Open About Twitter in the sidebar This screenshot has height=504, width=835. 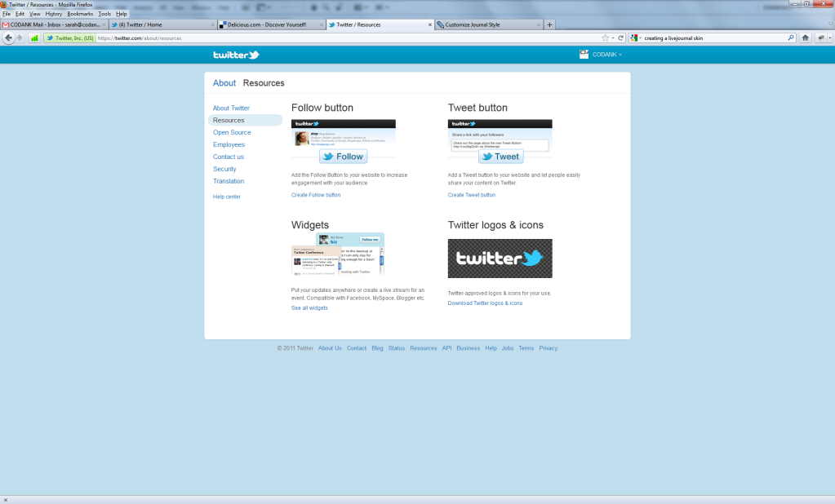(x=231, y=108)
